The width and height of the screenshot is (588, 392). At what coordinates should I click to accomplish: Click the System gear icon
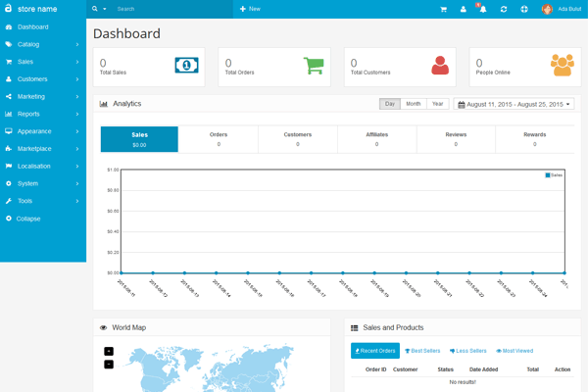[x=9, y=183]
